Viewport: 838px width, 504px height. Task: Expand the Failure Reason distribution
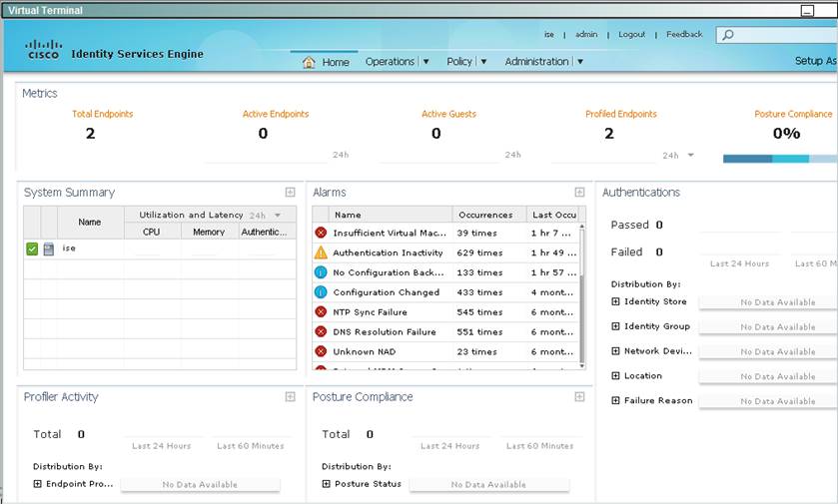click(x=615, y=400)
